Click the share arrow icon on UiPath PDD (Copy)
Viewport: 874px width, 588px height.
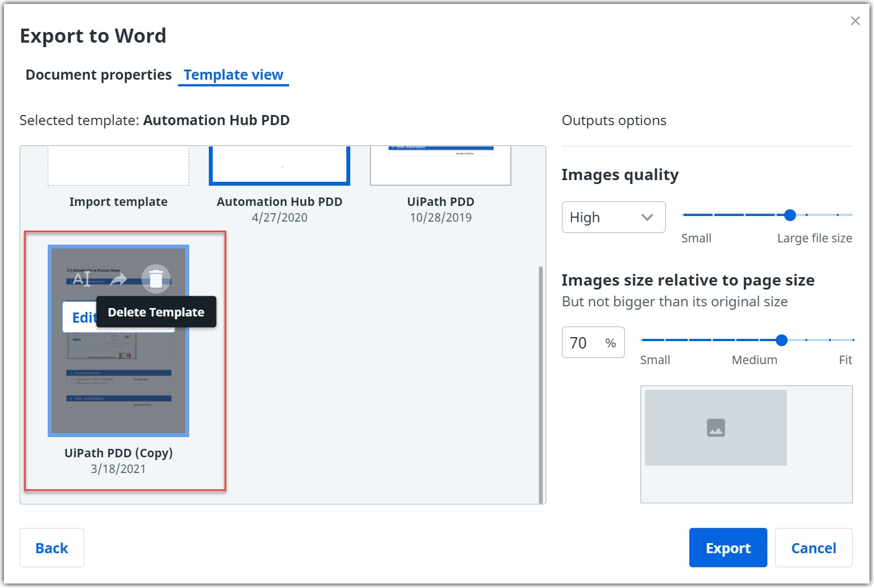118,279
